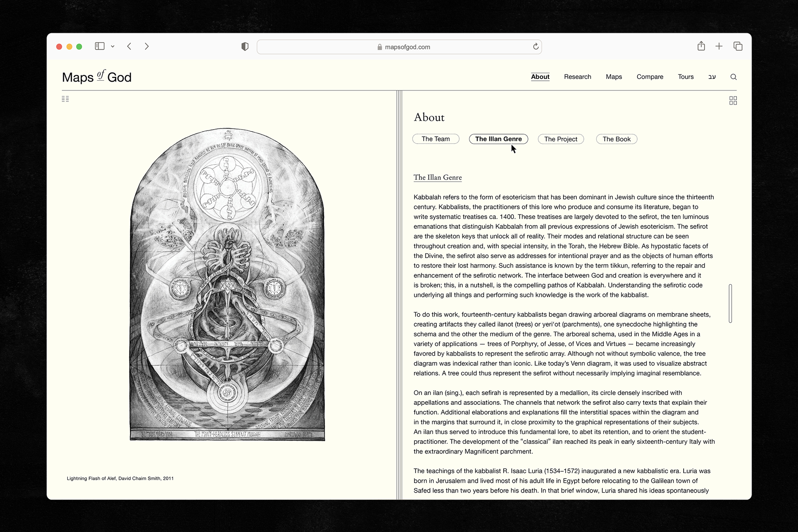798x532 pixels.
Task: Open a new tab with plus icon
Action: pyautogui.click(x=719, y=46)
